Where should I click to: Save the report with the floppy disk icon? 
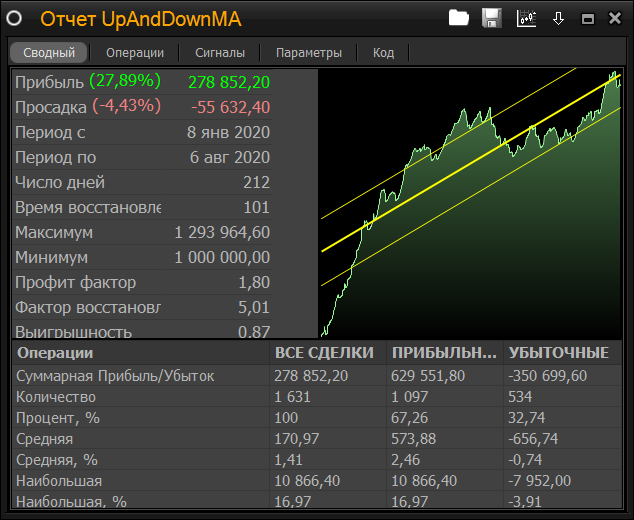pyautogui.click(x=491, y=18)
